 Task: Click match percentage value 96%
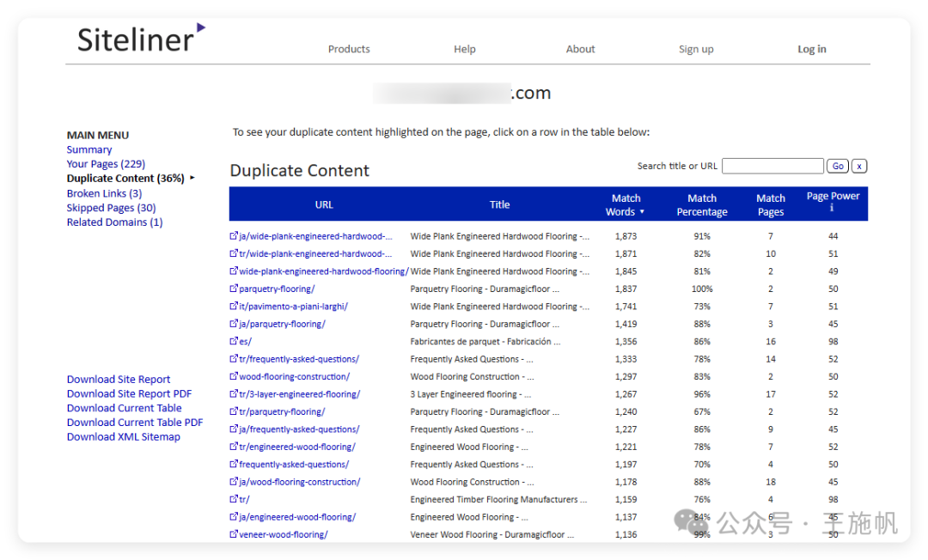(702, 394)
